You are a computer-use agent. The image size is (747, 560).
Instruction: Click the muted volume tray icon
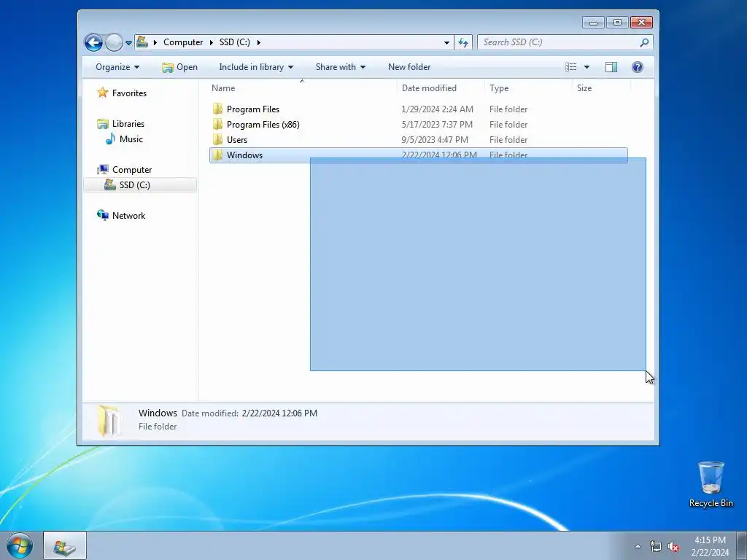point(673,547)
